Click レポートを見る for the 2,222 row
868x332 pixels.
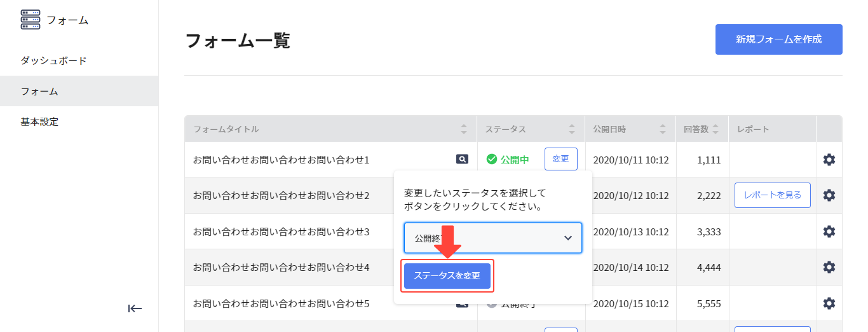click(x=773, y=195)
